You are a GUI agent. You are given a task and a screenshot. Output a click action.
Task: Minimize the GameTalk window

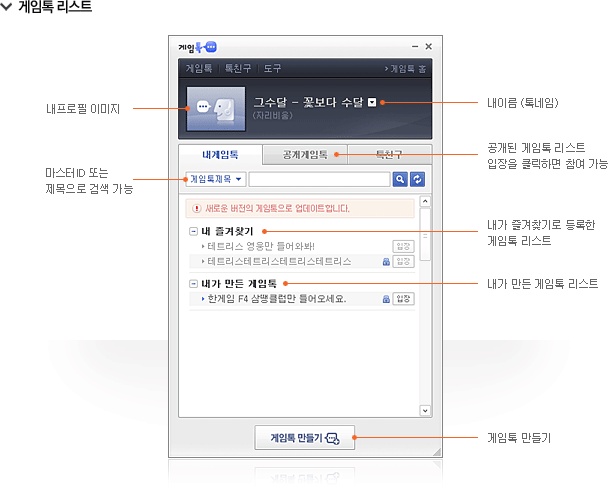414,47
